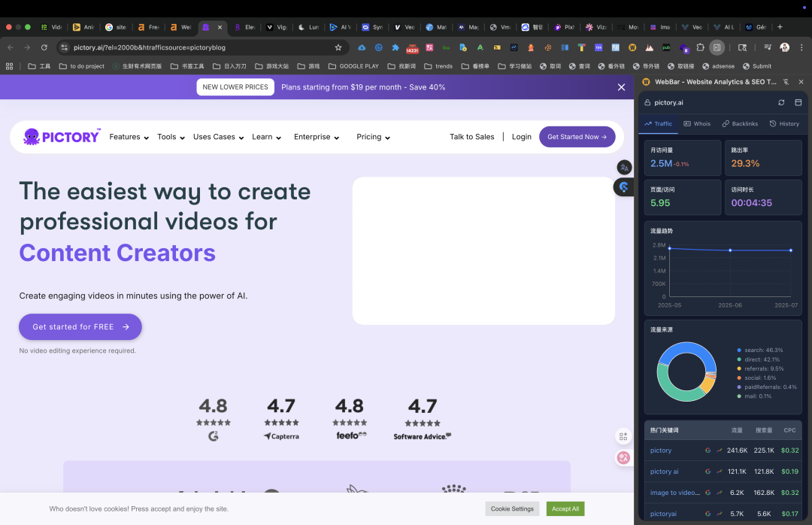Click the red 1422 badge extension icon

(x=412, y=48)
